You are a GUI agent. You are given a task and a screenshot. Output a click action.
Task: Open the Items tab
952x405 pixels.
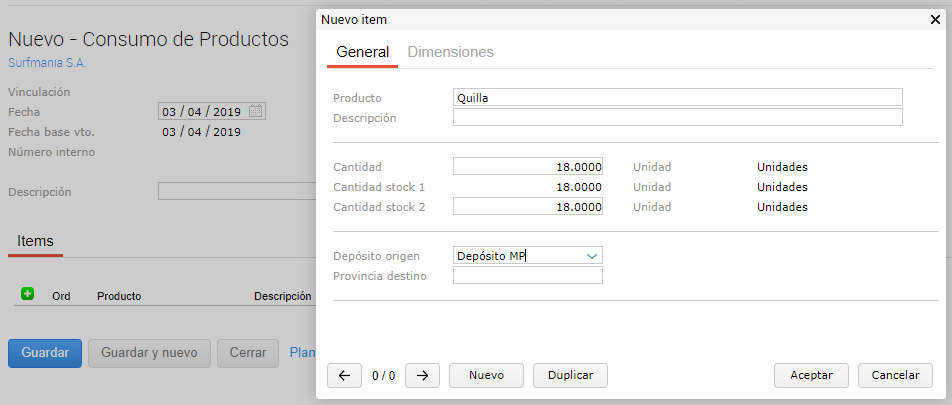click(x=35, y=241)
